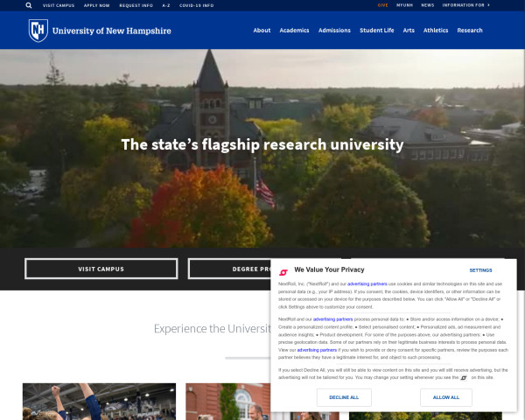Open the About menu
This screenshot has width=525, height=420.
262,30
